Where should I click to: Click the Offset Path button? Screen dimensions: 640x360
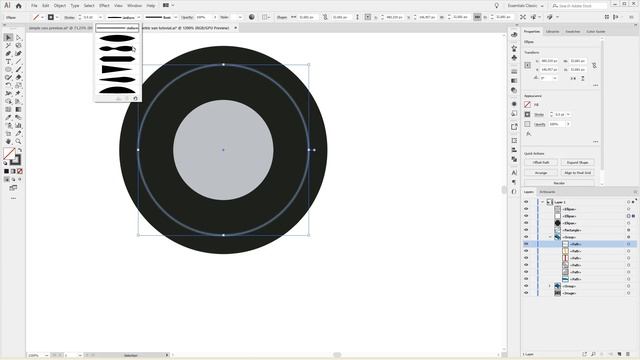tap(541, 162)
